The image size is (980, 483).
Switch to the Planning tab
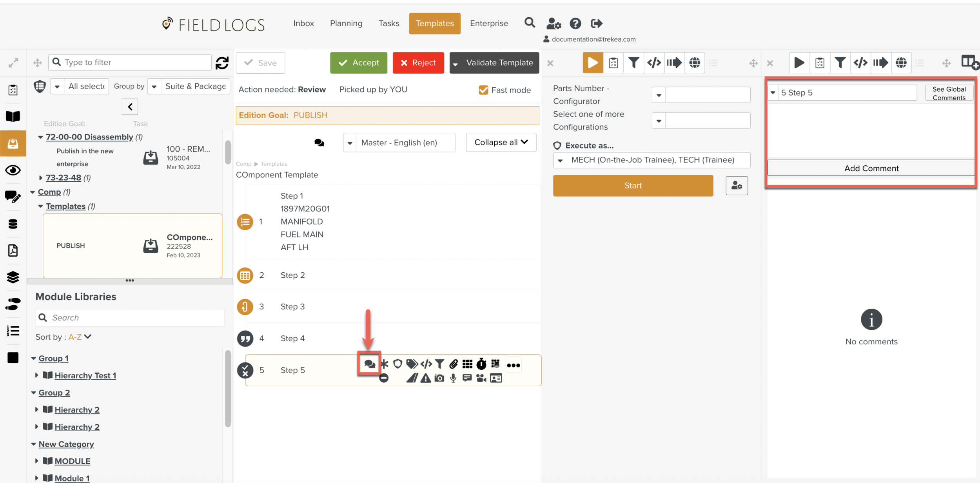click(346, 24)
